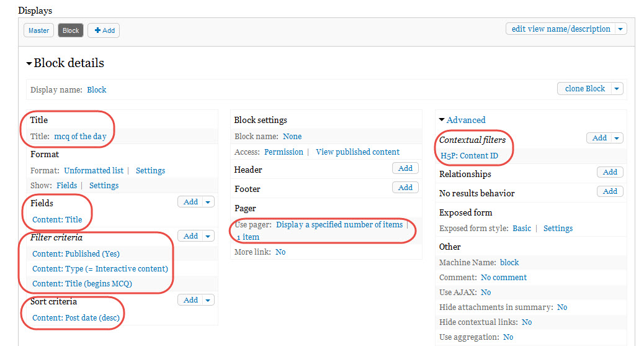Open the Filter criteria Add dropdown arrow

(x=208, y=236)
